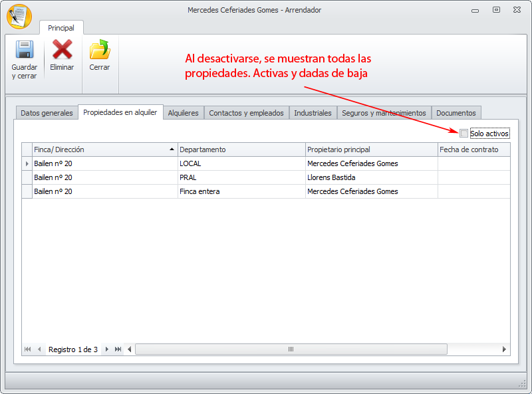The width and height of the screenshot is (532, 394).
Task: Click empty Fecha de contrato cell of LOCAL row
Action: [x=474, y=163]
